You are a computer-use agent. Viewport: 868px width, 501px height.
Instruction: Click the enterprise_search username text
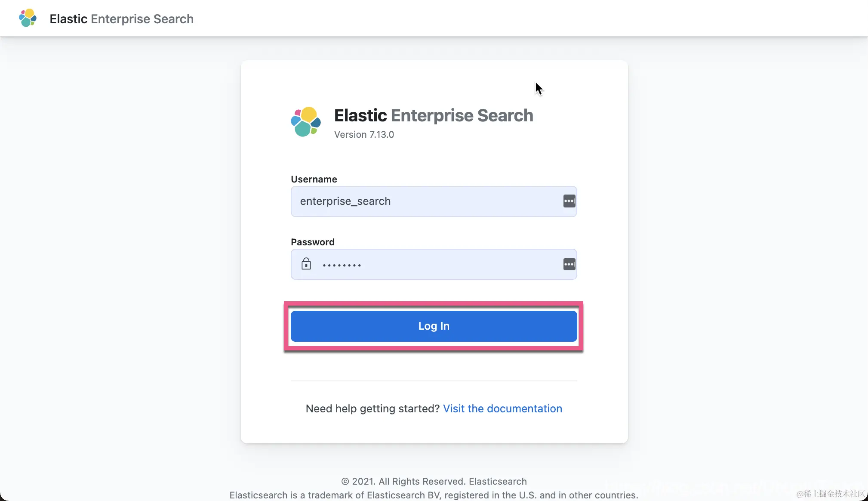pos(345,201)
